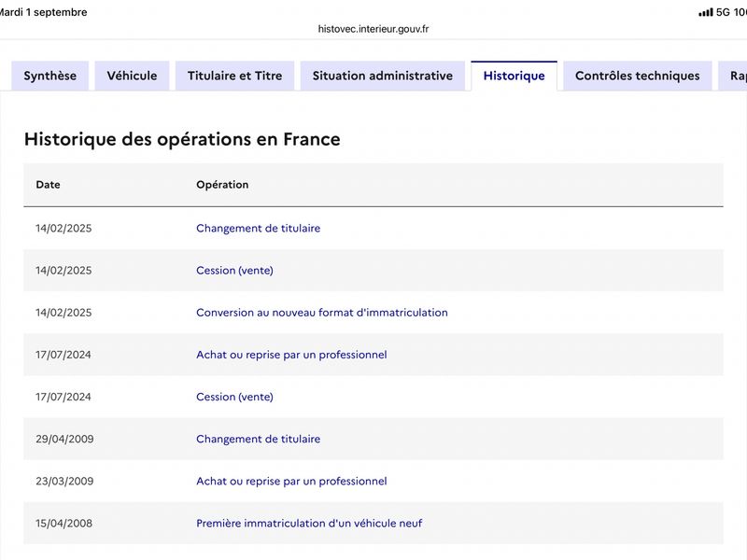The width and height of the screenshot is (747, 560).
Task: Open Changement de titulaire from 29/04/2009
Action: [259, 439]
